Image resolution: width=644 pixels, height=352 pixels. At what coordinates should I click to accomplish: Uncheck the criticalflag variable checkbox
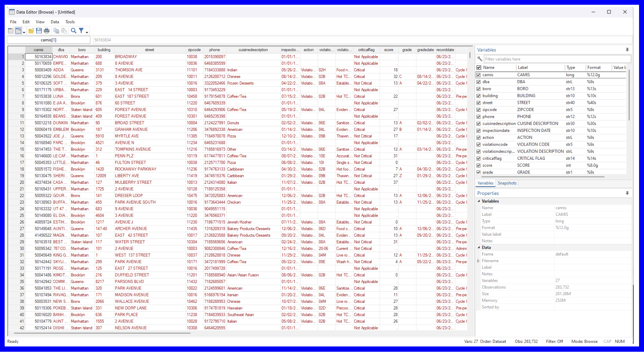pyautogui.click(x=479, y=159)
